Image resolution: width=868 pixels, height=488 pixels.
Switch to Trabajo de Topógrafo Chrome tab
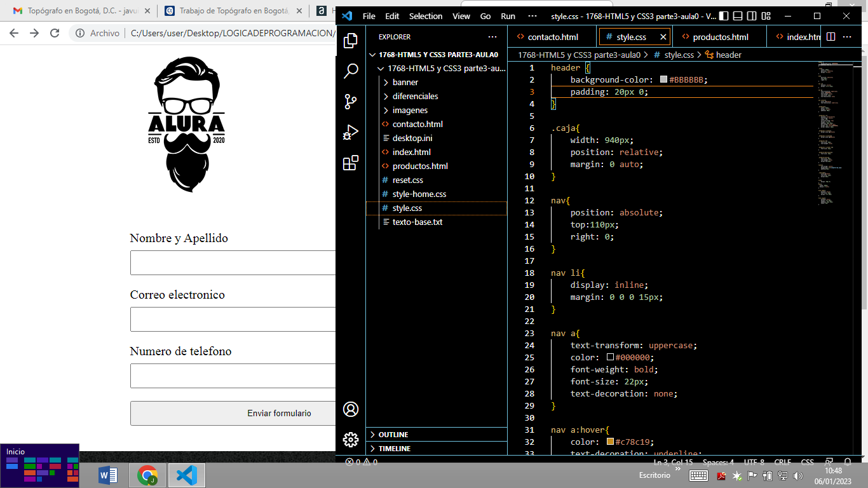coord(233,11)
